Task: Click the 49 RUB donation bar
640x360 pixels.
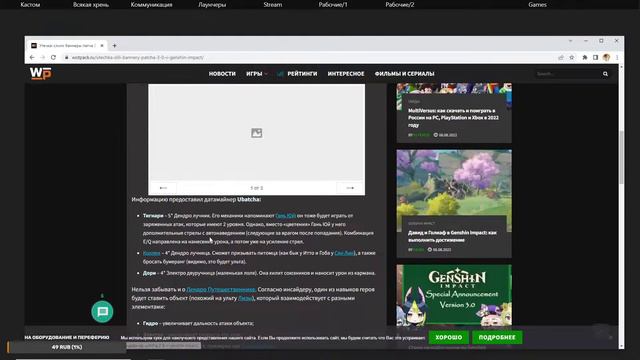Action: pos(67,347)
